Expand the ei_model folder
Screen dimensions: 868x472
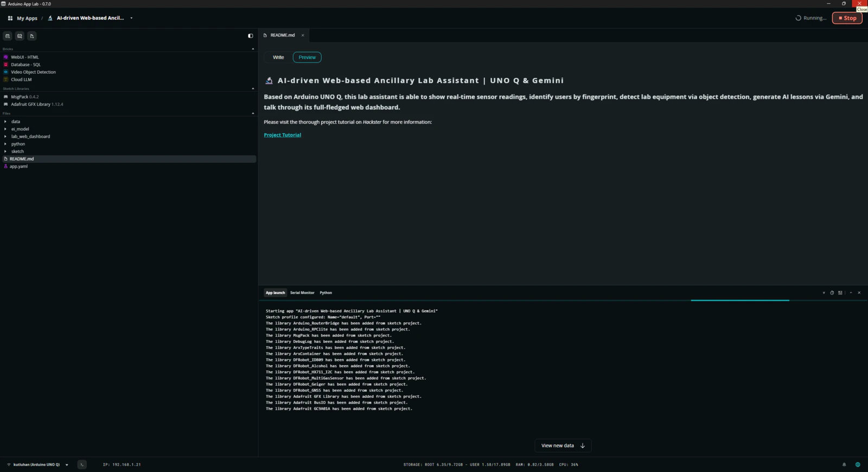click(x=5, y=129)
